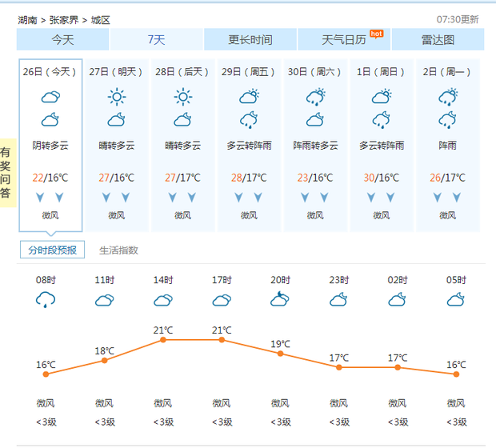Switch to 生活指数 panel

(x=118, y=250)
